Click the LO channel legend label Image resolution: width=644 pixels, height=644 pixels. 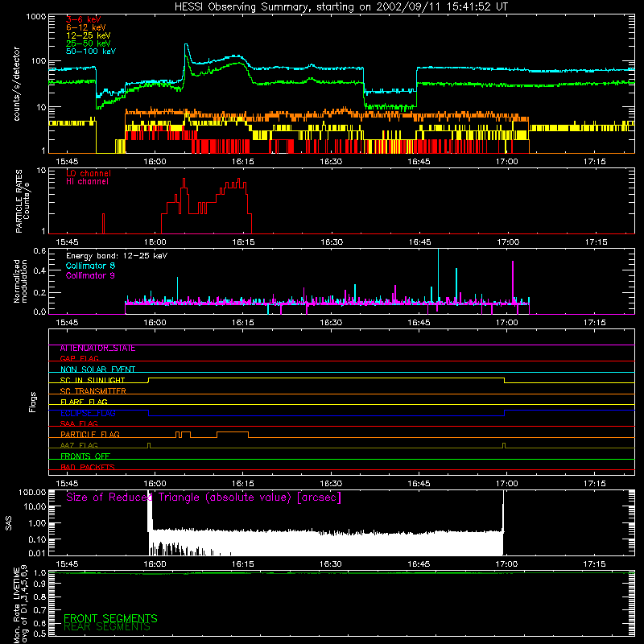coord(89,173)
